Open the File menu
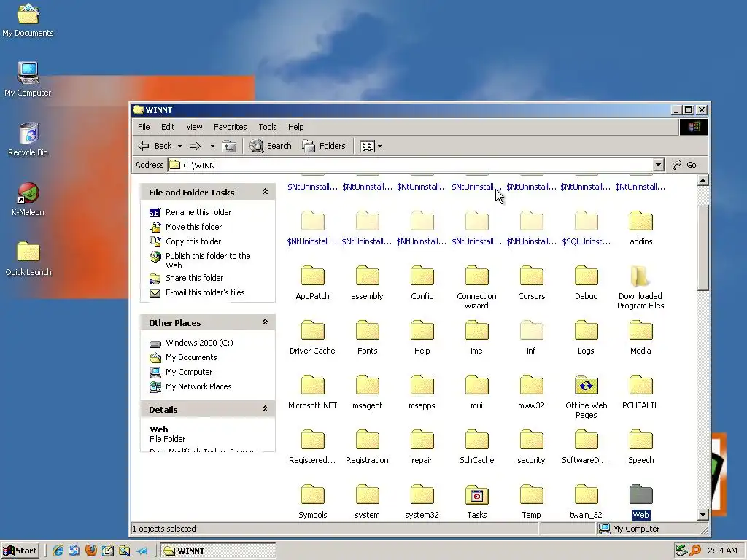 tap(144, 127)
